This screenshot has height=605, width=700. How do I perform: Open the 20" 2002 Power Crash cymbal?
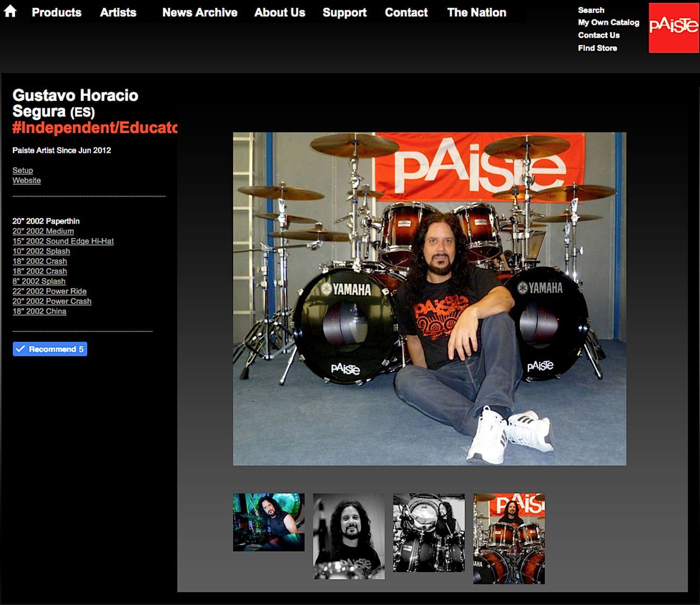pos(52,301)
